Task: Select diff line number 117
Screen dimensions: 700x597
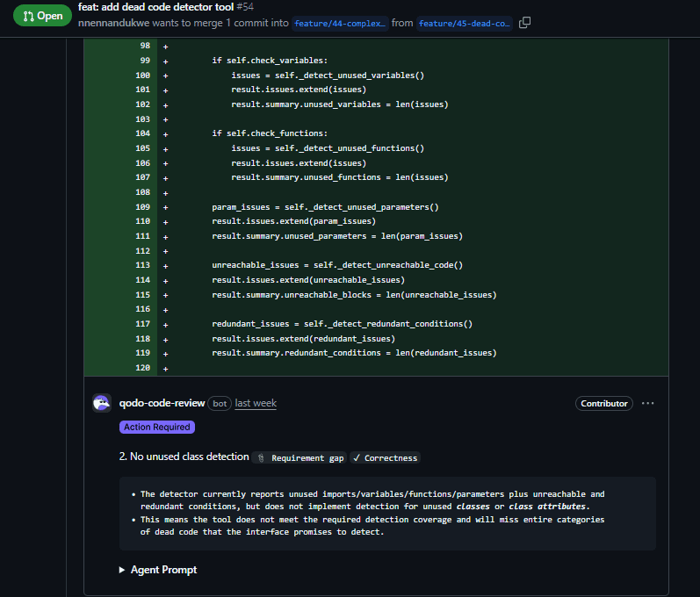Action: tap(143, 324)
